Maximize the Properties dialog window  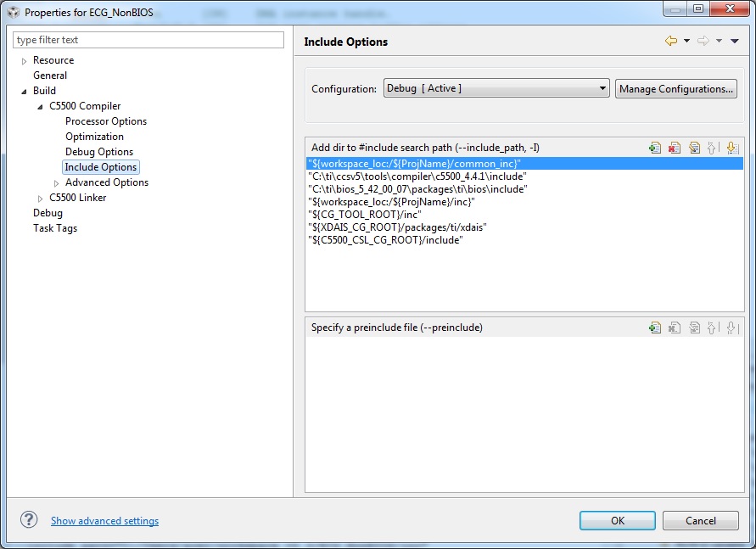click(x=698, y=8)
